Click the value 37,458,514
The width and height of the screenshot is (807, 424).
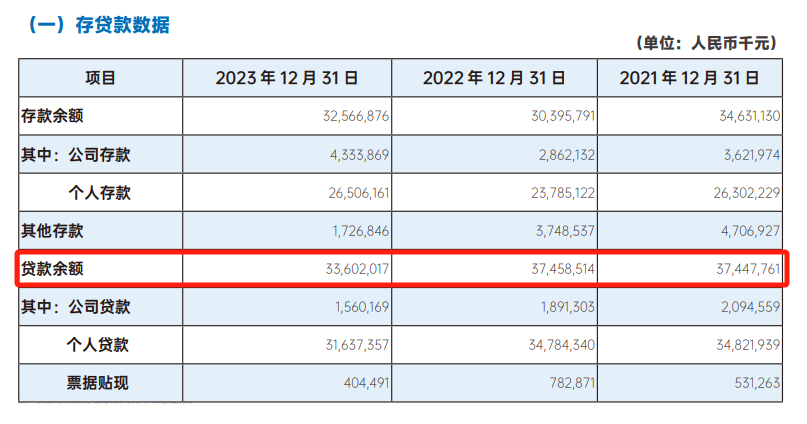(563, 269)
